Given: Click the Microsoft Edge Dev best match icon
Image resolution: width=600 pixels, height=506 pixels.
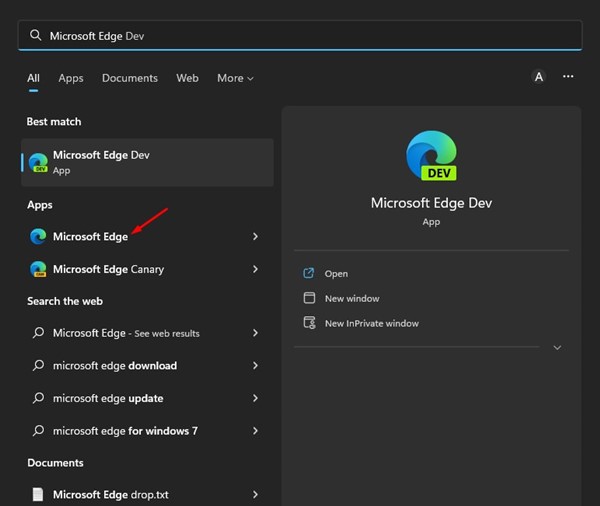Looking at the screenshot, I should coord(38,162).
